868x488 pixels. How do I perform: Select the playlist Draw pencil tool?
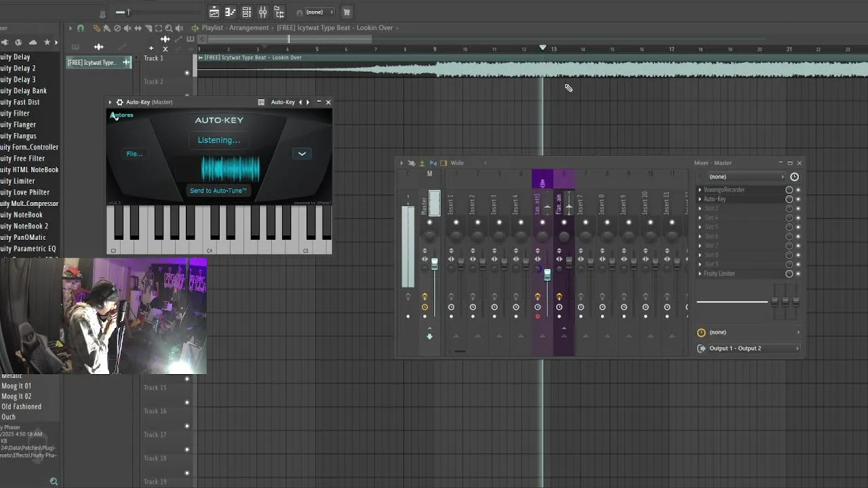[96, 28]
